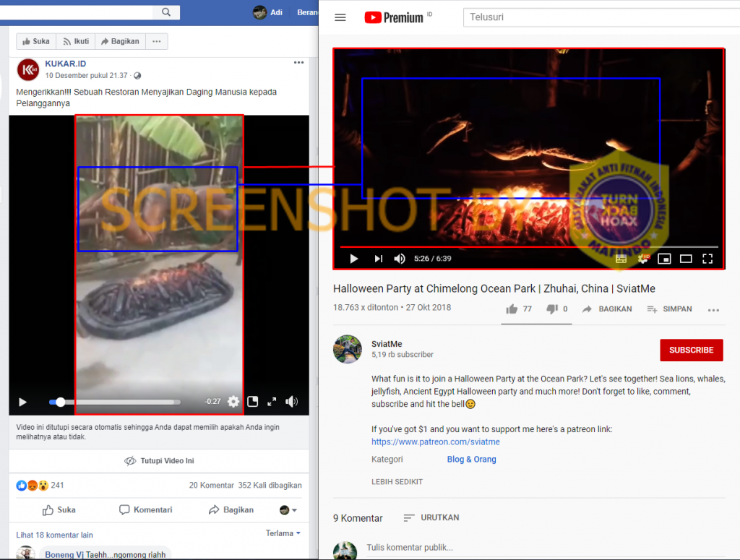Mute the Facebook video speaker icon
The image size is (740, 560).
coord(291,402)
